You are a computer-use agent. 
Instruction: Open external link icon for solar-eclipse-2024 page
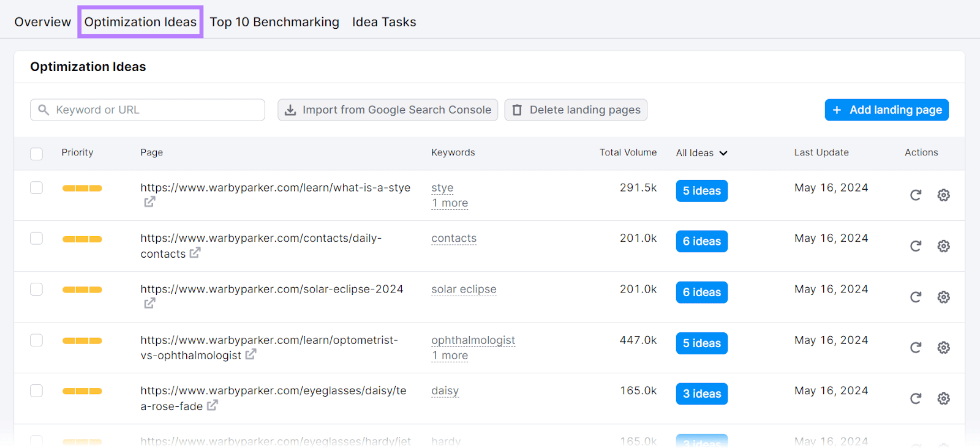pyautogui.click(x=149, y=303)
